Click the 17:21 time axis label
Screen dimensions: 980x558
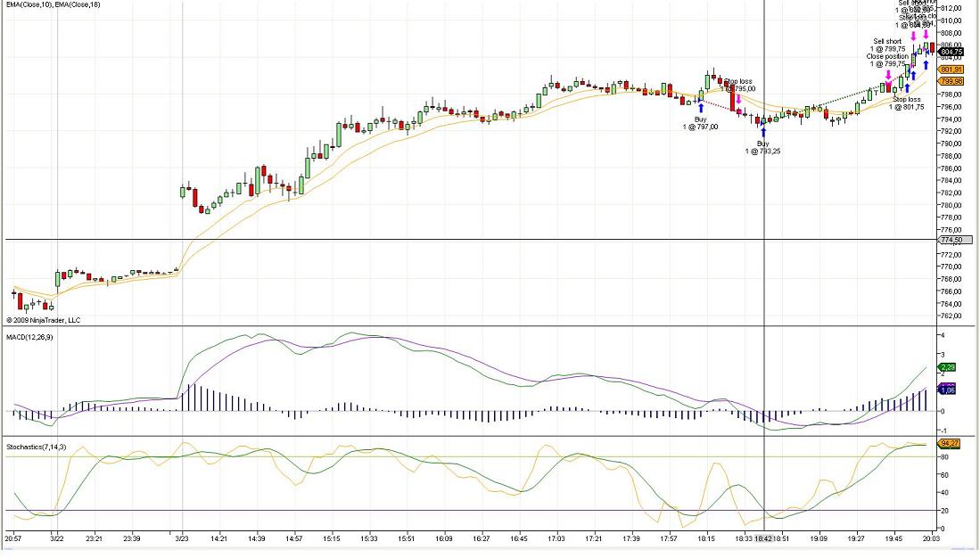point(594,538)
